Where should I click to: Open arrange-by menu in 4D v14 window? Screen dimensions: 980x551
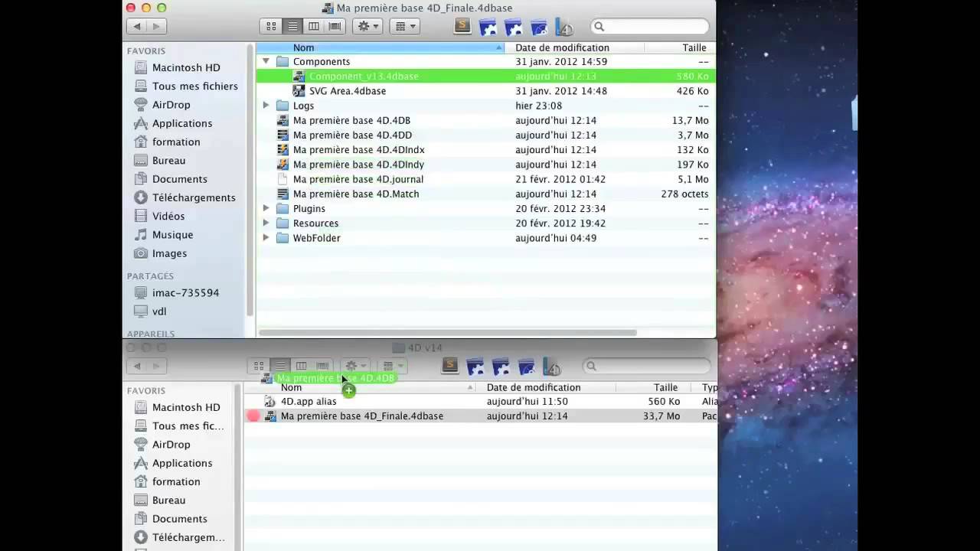click(392, 366)
